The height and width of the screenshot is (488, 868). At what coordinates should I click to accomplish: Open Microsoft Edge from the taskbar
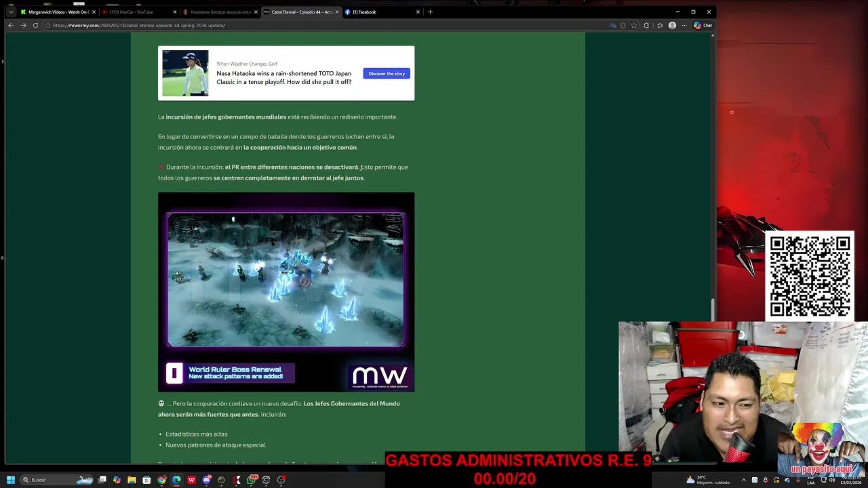point(176,480)
